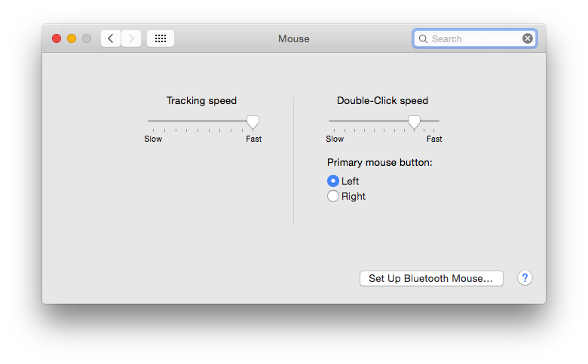Close the Mouse preferences window

point(57,38)
